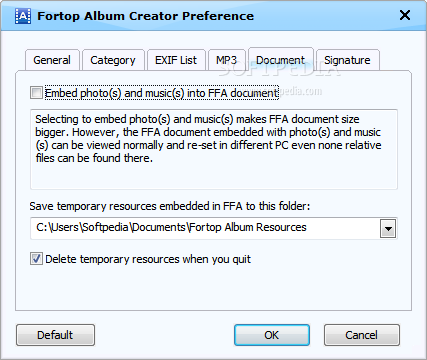
Task: Enable the Embed photo(s) and music(s) checkbox
Action: tap(36, 93)
